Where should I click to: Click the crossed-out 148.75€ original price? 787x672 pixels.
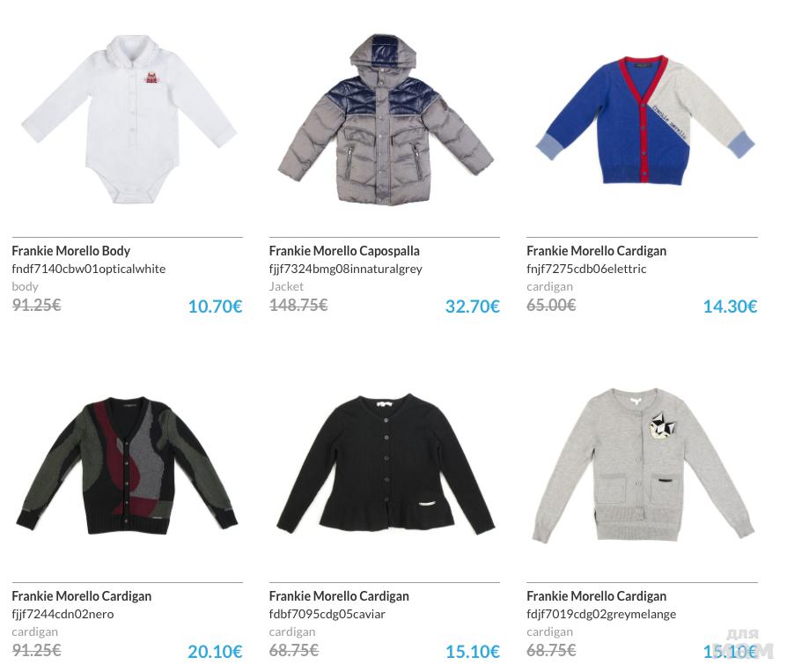tap(298, 305)
